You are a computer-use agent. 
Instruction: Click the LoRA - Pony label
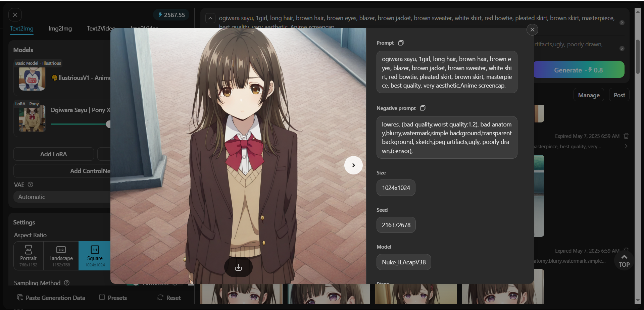pyautogui.click(x=27, y=104)
